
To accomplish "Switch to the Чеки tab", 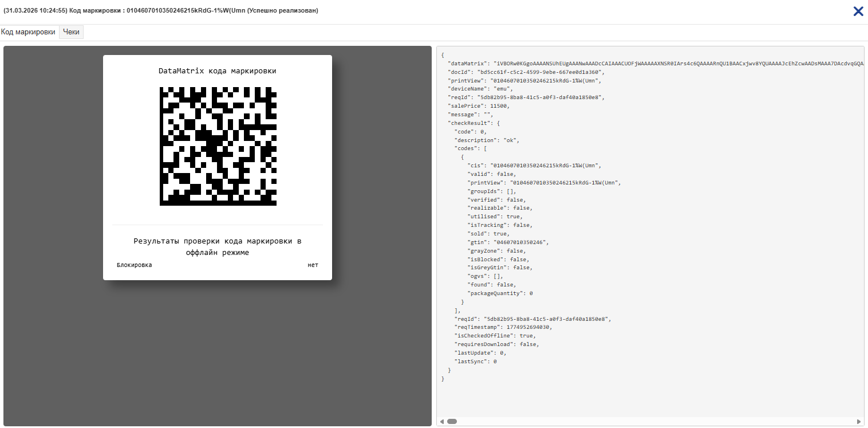I will pos(71,32).
